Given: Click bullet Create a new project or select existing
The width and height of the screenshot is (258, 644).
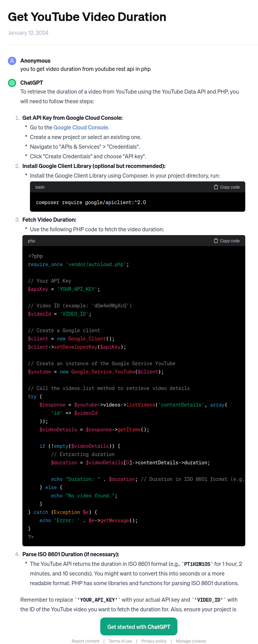Looking at the screenshot, I should tap(85, 137).
